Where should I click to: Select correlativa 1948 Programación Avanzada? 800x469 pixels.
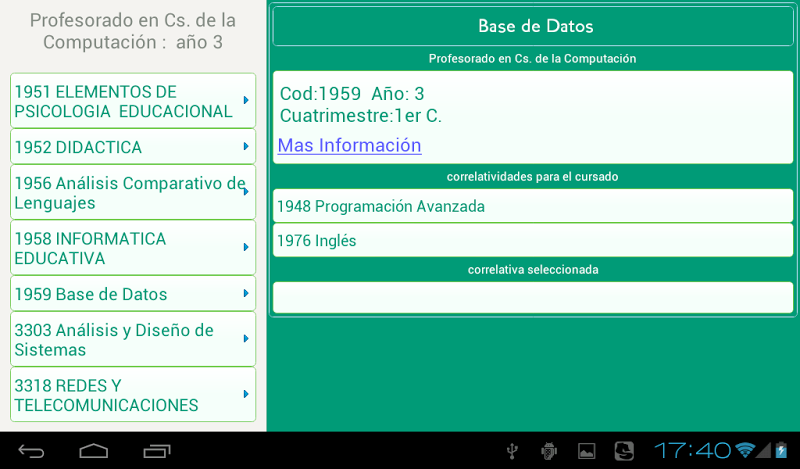[533, 206]
